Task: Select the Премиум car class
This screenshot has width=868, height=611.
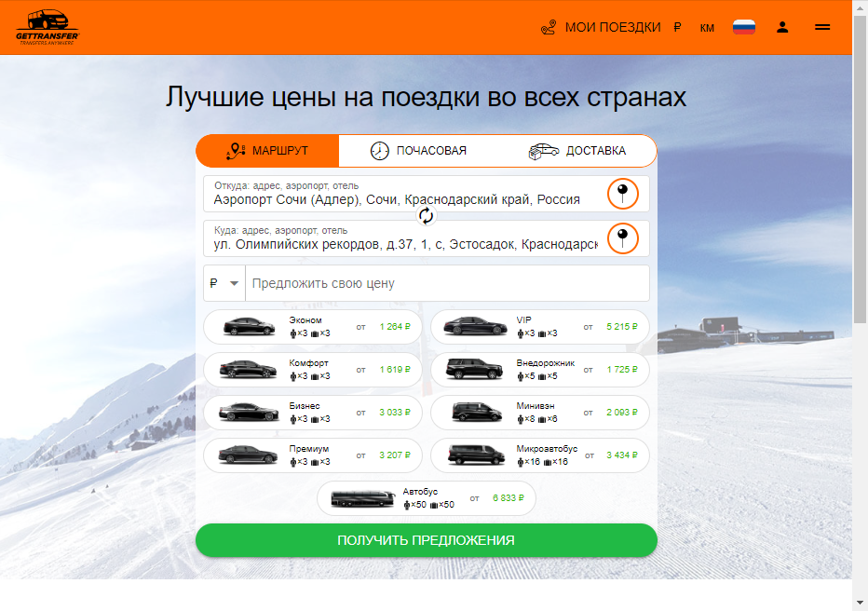Action: (x=313, y=455)
